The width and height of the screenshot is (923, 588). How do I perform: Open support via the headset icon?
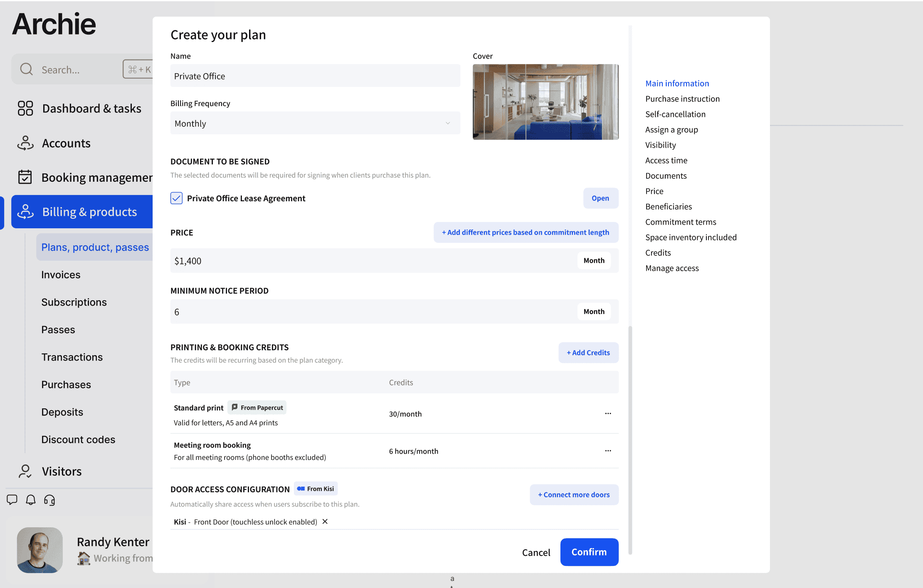click(49, 500)
